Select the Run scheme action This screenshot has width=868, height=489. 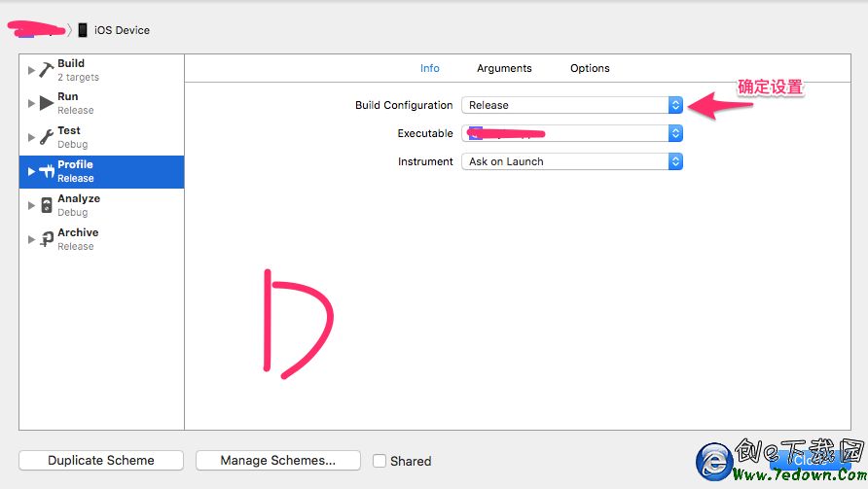(101, 103)
